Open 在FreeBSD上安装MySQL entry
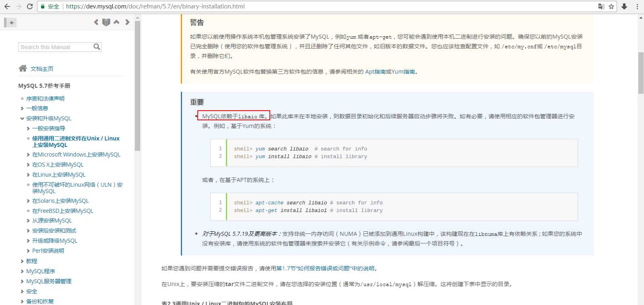This screenshot has width=644, height=305. click(63, 211)
